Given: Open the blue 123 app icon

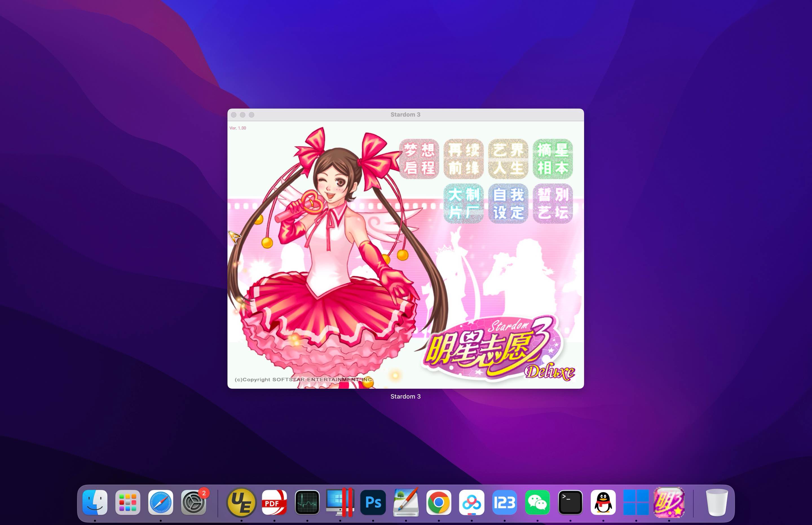Looking at the screenshot, I should pos(504,502).
